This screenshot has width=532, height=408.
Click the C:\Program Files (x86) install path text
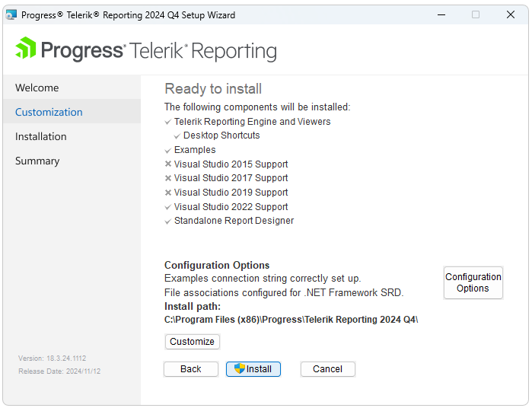[x=291, y=320]
